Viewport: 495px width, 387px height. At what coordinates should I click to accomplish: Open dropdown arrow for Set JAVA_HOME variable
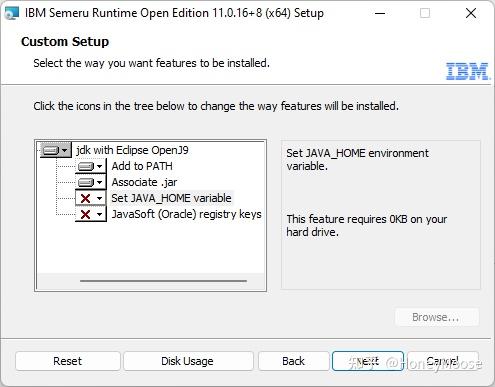click(x=99, y=198)
